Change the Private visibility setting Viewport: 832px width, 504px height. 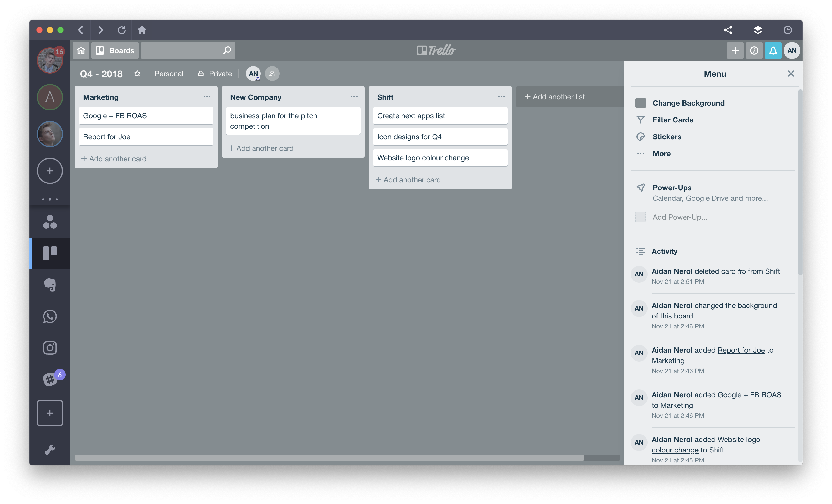pos(215,74)
